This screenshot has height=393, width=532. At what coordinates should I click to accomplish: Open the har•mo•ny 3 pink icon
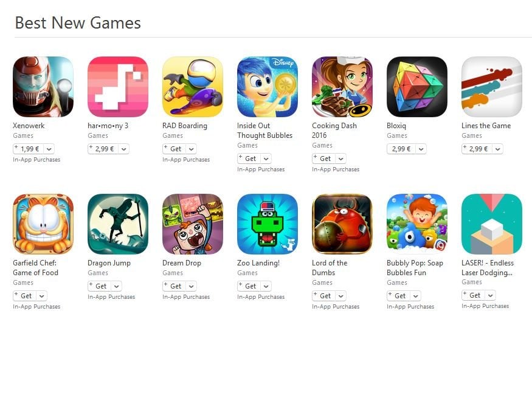pyautogui.click(x=118, y=87)
